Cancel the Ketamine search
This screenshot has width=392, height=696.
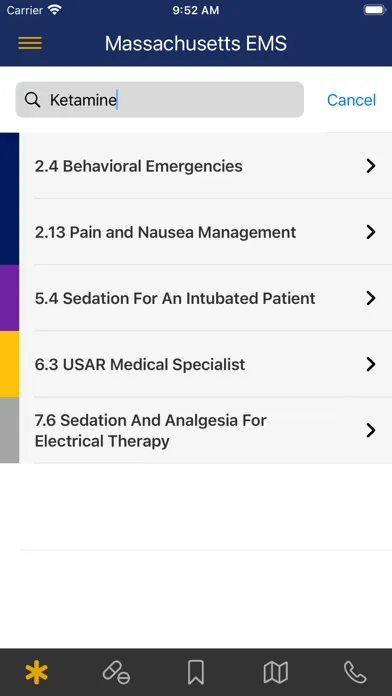tap(351, 100)
